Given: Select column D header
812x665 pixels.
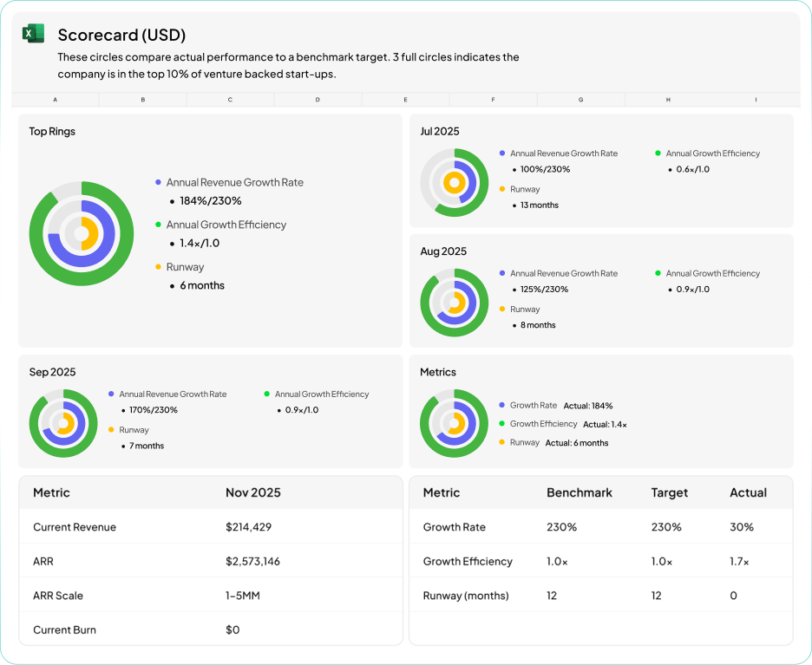Looking at the screenshot, I should tap(318, 100).
